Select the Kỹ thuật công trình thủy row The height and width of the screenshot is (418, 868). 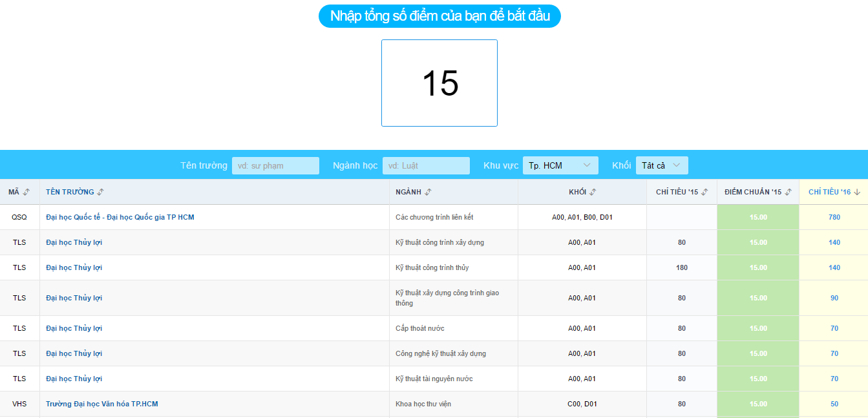(432, 267)
